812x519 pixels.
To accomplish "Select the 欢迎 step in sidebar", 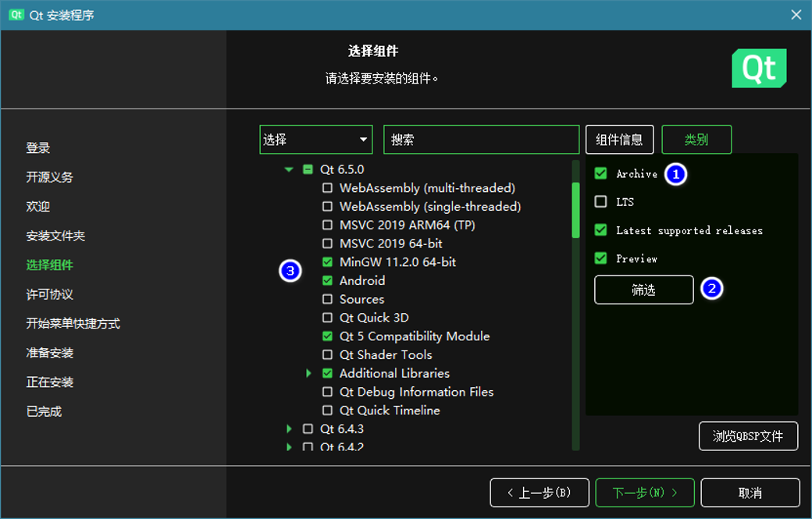I will tap(38, 207).
